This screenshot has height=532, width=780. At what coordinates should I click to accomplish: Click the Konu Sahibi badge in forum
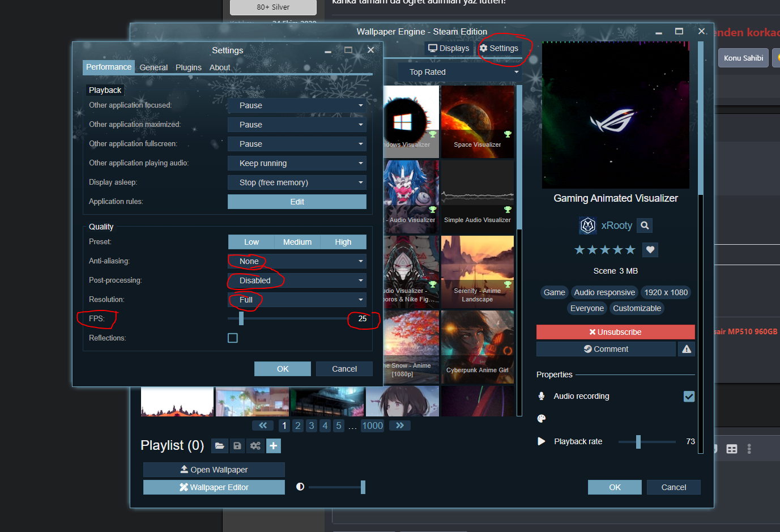[x=743, y=58]
